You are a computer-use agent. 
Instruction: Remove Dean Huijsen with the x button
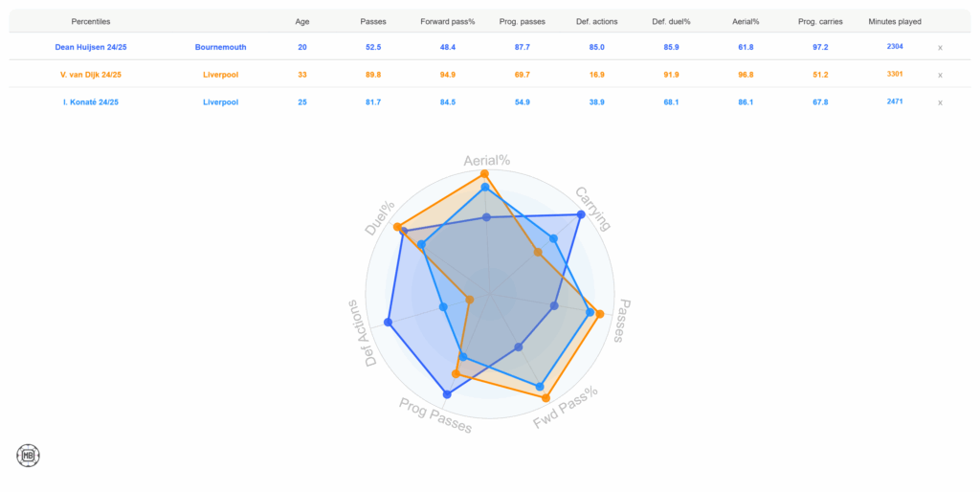pos(940,47)
